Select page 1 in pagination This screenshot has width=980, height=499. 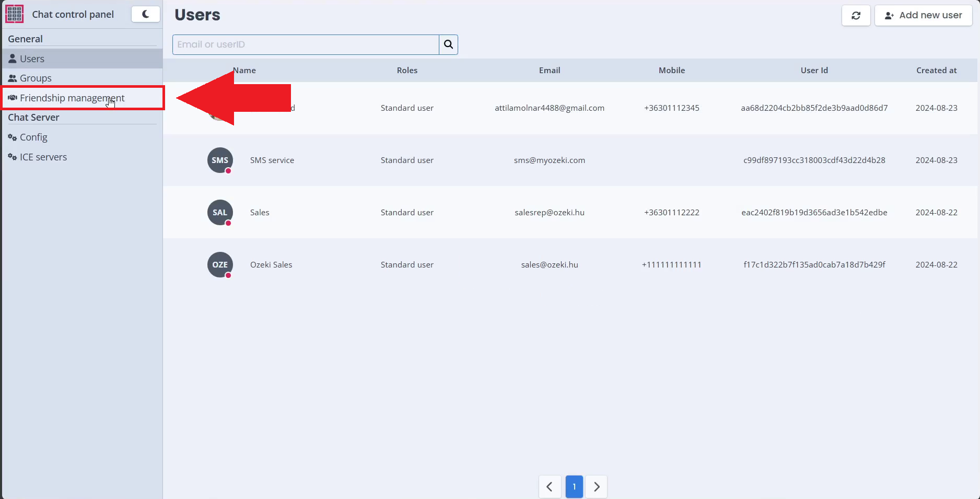pos(574,487)
